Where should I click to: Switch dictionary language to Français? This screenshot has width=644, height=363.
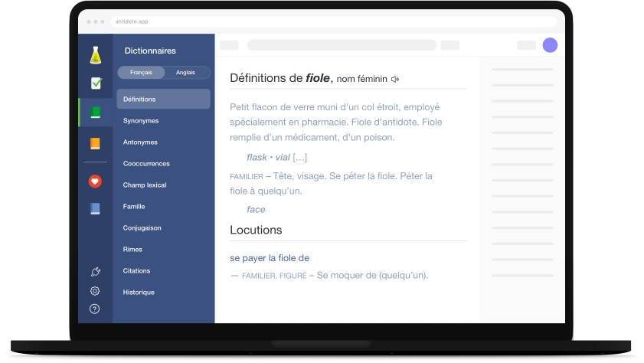141,73
